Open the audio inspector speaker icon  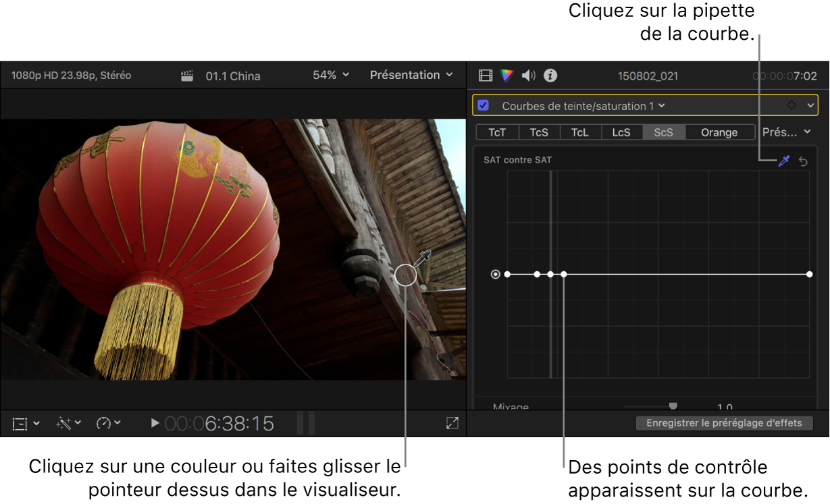coord(529,76)
